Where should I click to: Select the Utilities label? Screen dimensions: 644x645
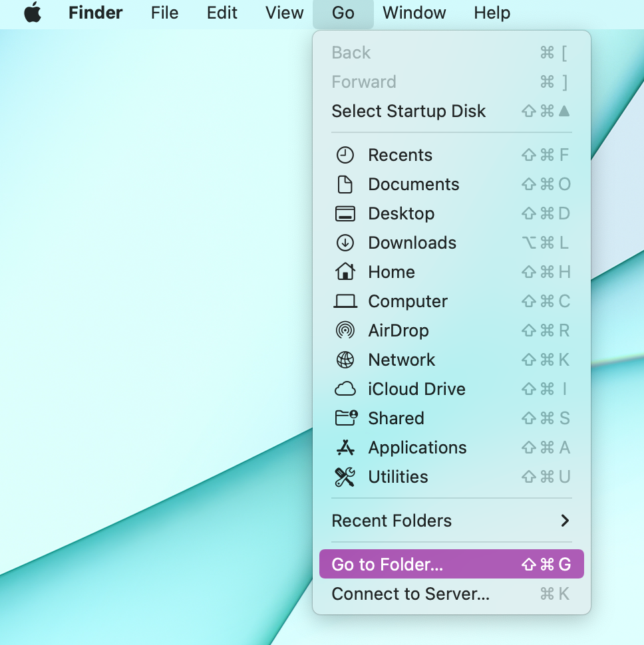click(398, 477)
